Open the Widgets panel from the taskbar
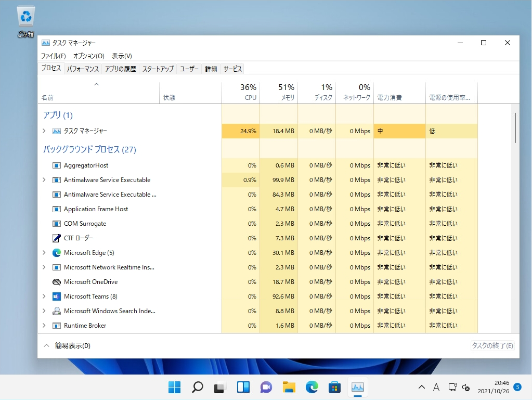This screenshot has height=400, width=532. (x=243, y=387)
